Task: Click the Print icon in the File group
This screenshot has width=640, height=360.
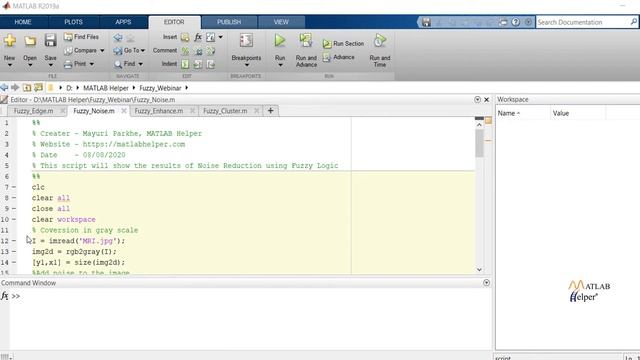Action: point(68,64)
